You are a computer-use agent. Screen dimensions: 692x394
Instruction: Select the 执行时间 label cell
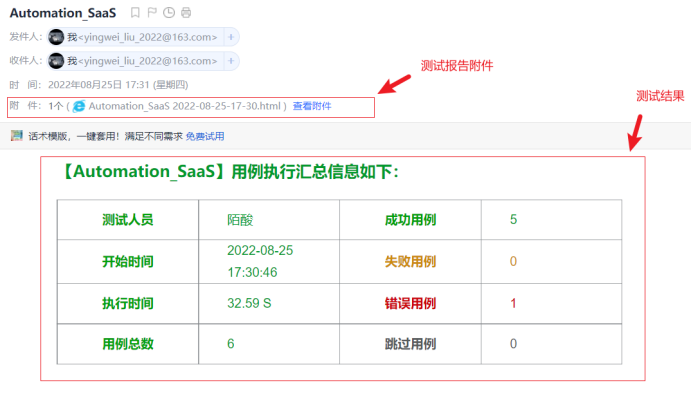[128, 304]
